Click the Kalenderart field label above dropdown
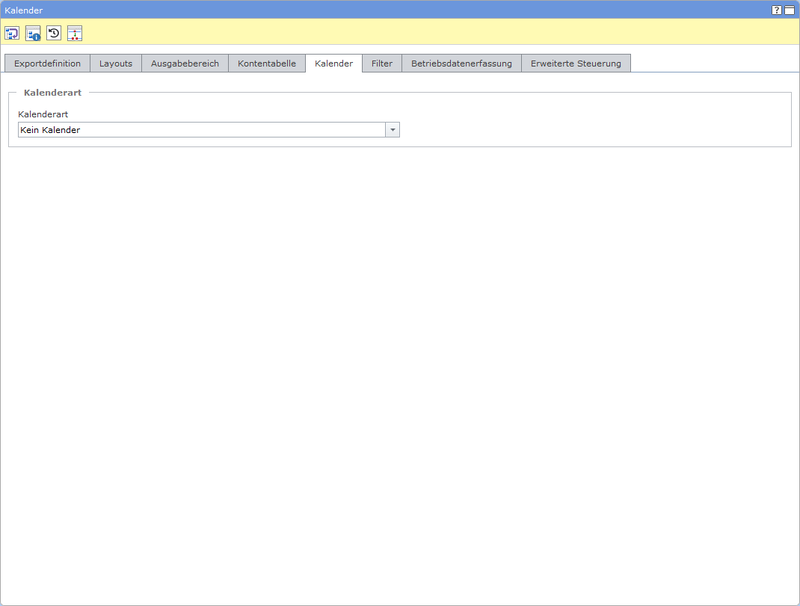 tap(43, 114)
